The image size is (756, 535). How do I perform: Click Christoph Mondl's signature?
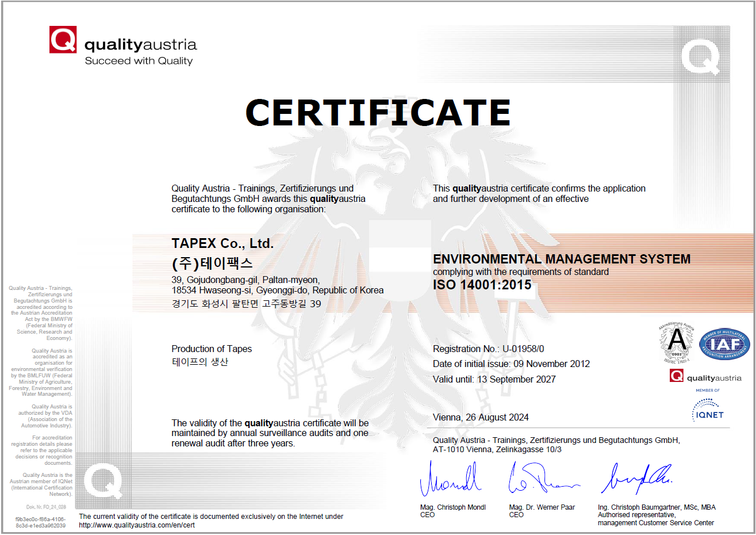(x=450, y=479)
